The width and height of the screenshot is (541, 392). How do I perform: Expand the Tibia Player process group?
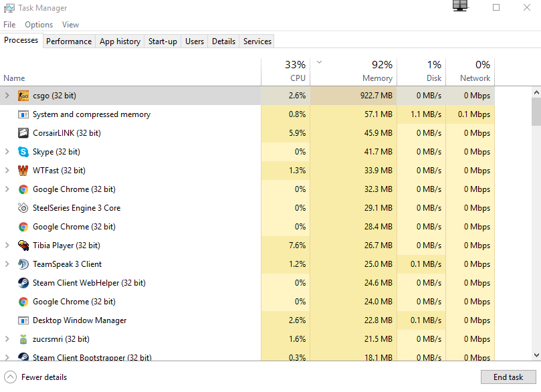(x=7, y=246)
